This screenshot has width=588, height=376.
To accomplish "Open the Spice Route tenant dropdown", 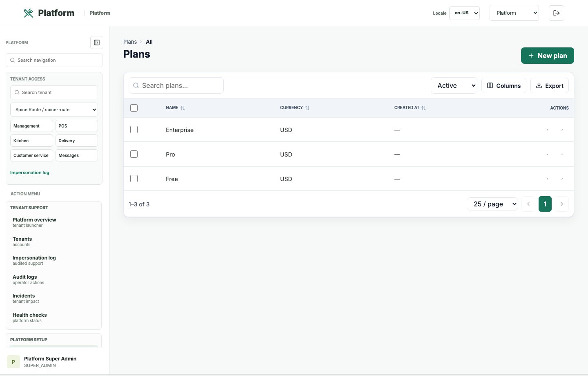I will 54,110.
